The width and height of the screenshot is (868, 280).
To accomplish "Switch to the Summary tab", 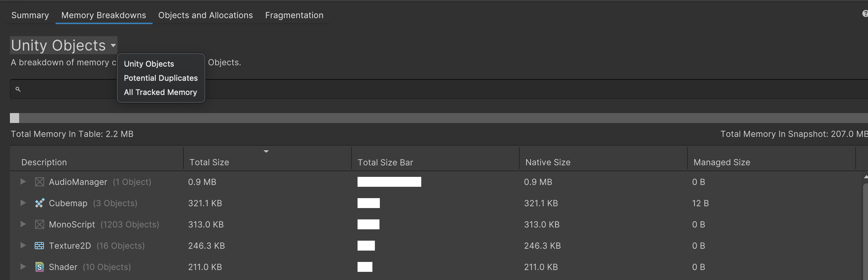I will pyautogui.click(x=30, y=15).
